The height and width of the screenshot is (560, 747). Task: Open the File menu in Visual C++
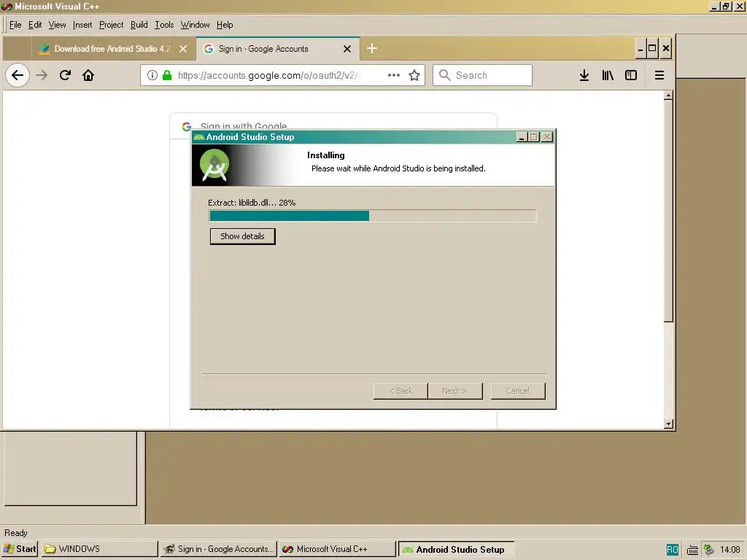click(x=15, y=25)
